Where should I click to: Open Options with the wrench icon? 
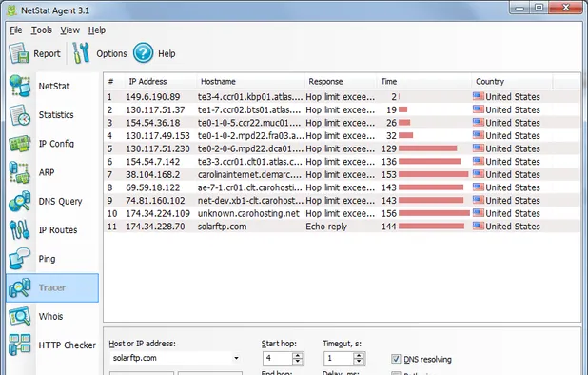[x=81, y=53]
